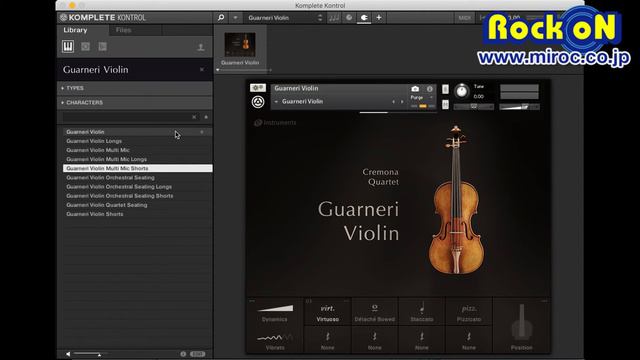Expand the TYPES section
Image resolution: width=640 pixels, height=360 pixels.
[135, 88]
